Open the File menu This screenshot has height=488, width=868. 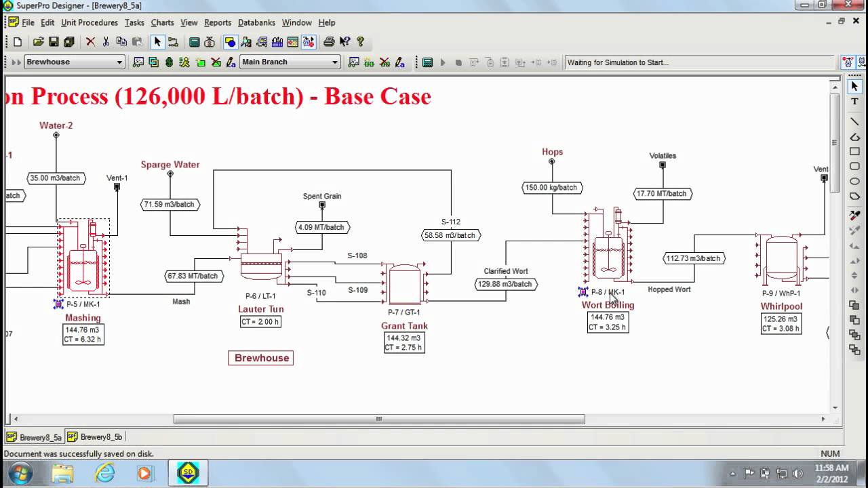point(28,22)
